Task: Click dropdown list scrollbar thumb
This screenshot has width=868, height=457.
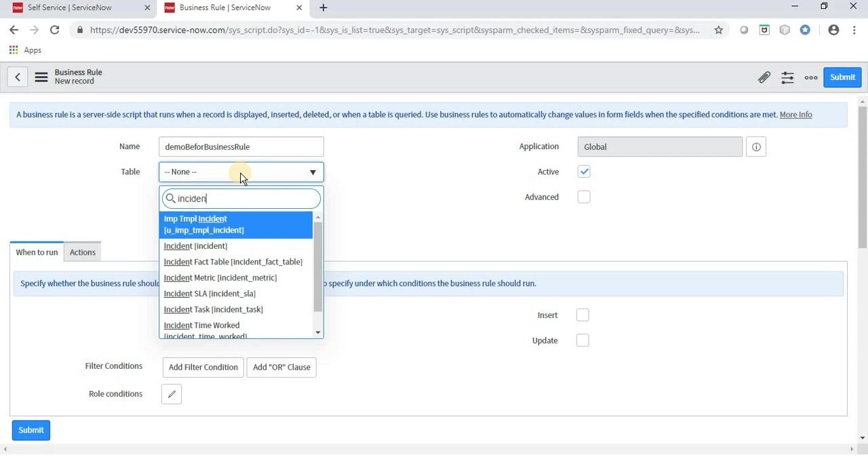Action: coord(317,266)
